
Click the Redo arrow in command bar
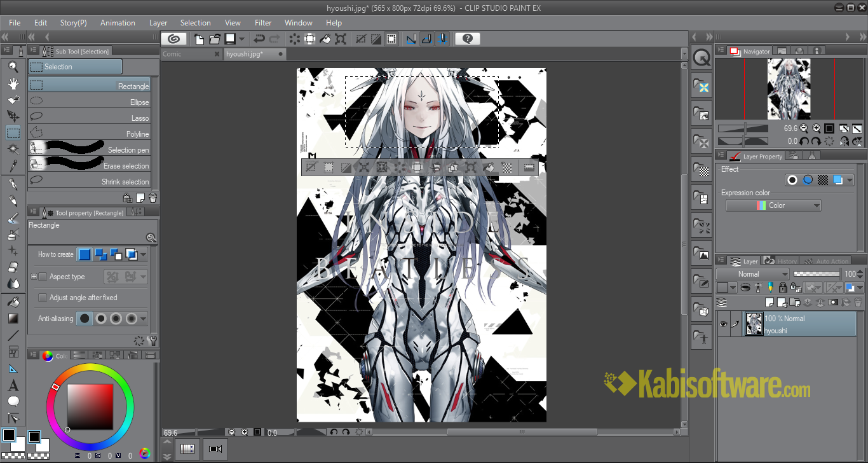tap(275, 39)
